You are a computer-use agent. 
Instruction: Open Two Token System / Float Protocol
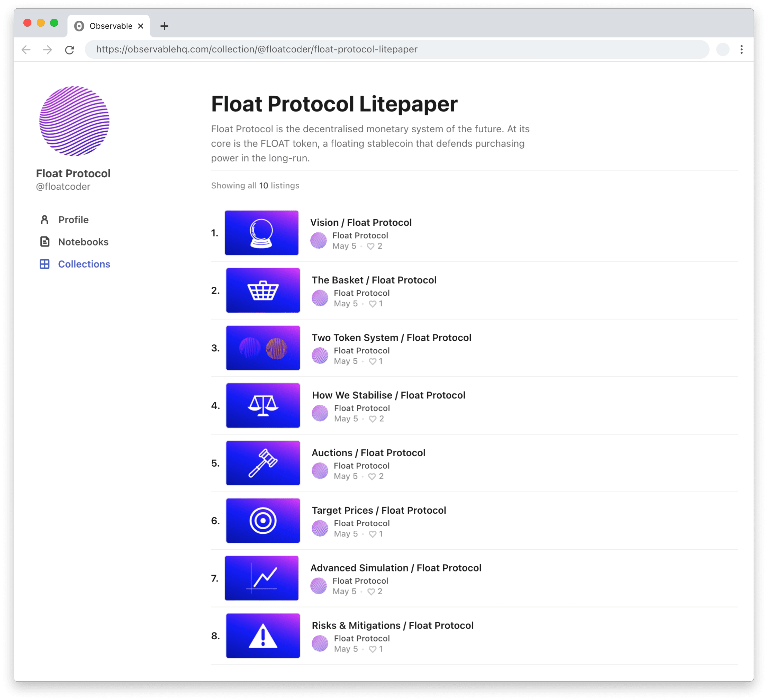[x=391, y=338]
